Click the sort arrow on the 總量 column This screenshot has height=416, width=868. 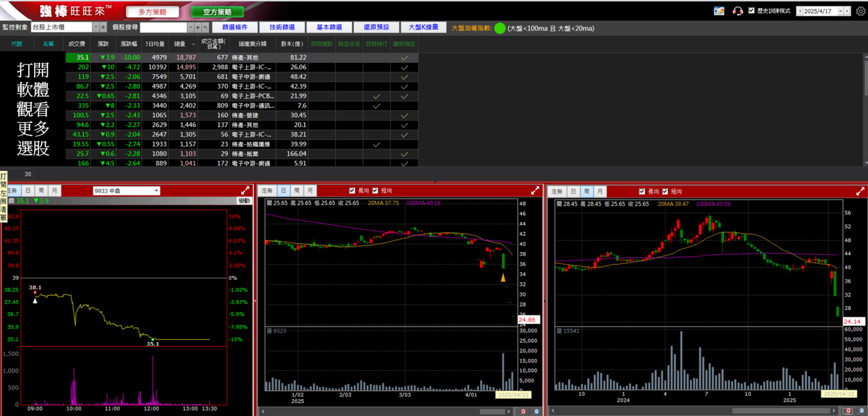coord(193,44)
